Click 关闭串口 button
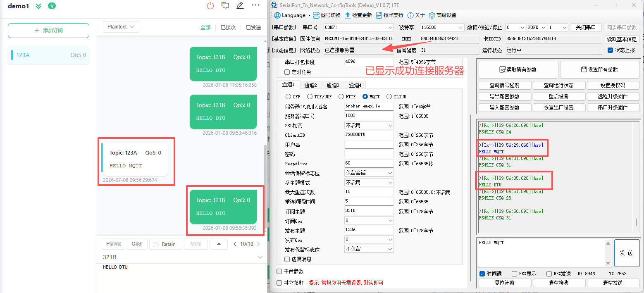The height and width of the screenshot is (293, 644). [x=586, y=27]
